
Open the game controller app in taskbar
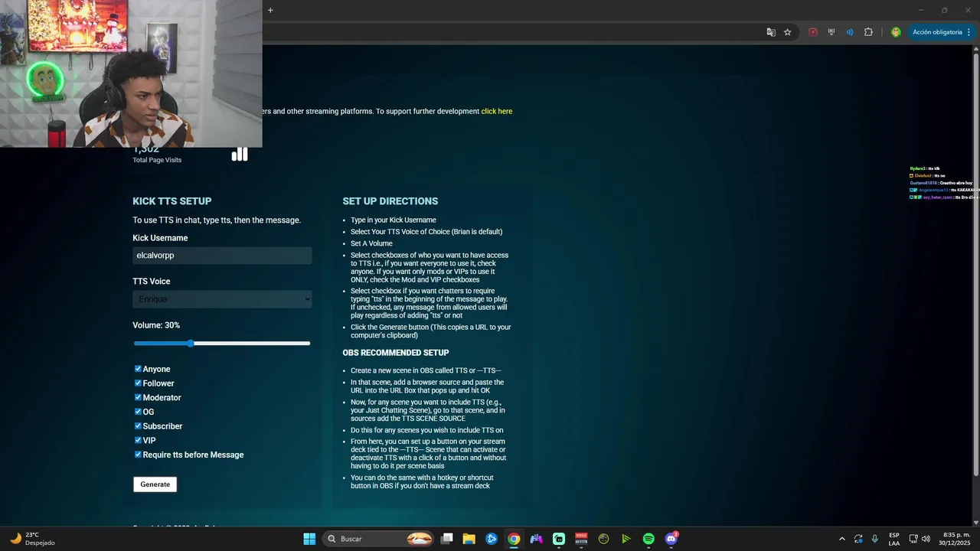[x=536, y=539]
